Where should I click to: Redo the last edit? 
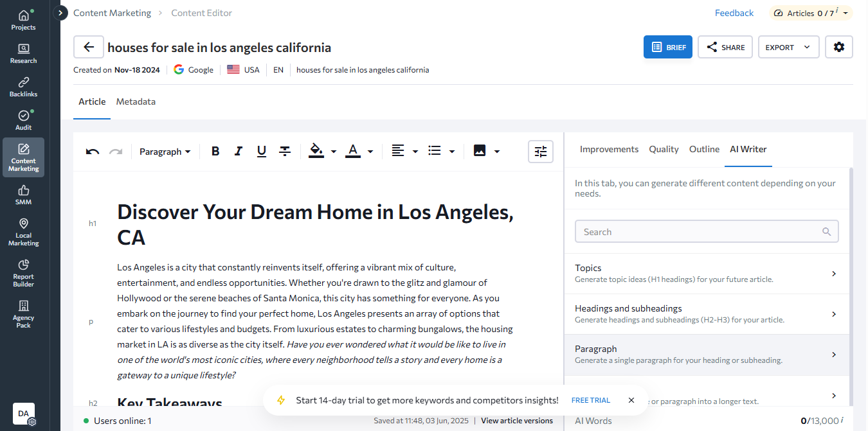116,152
